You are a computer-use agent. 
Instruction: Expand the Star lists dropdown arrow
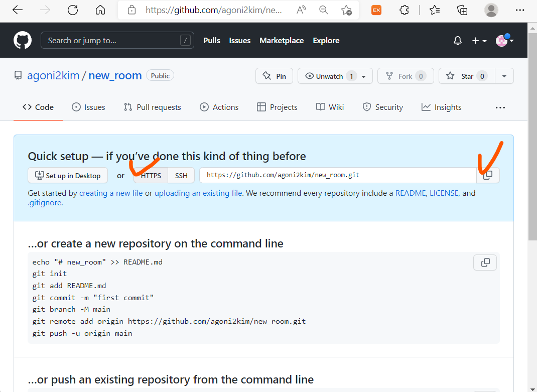(504, 76)
